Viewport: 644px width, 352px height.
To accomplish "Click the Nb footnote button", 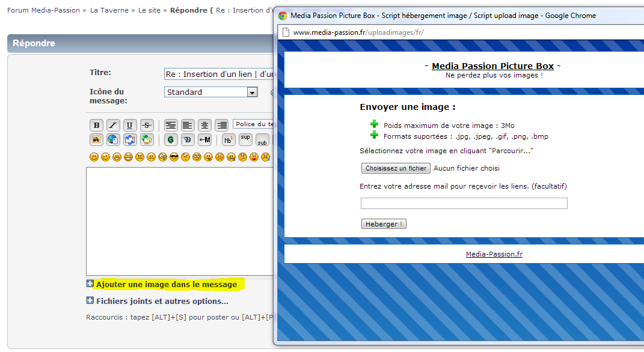I will (x=228, y=139).
